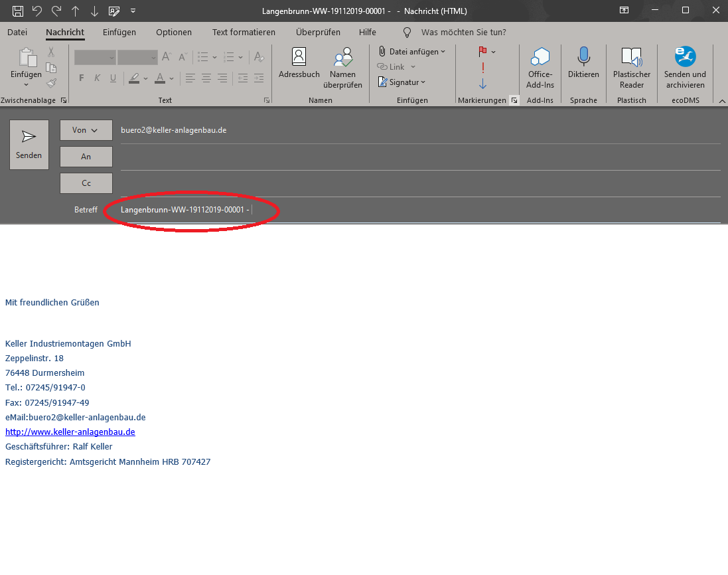Collapse the ribbon with the chevron arrow
Screen dimensions: 728x575
coord(721,100)
